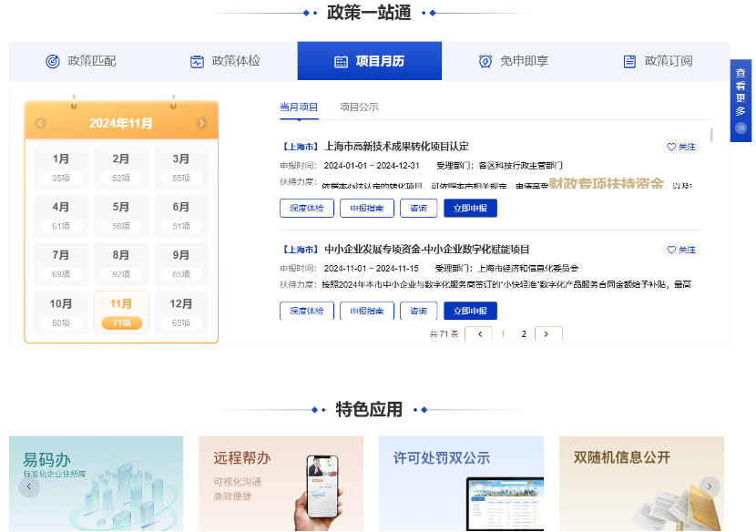This screenshot has height=532, width=756.
Task: Go to next month in calendar header
Action: tap(201, 124)
